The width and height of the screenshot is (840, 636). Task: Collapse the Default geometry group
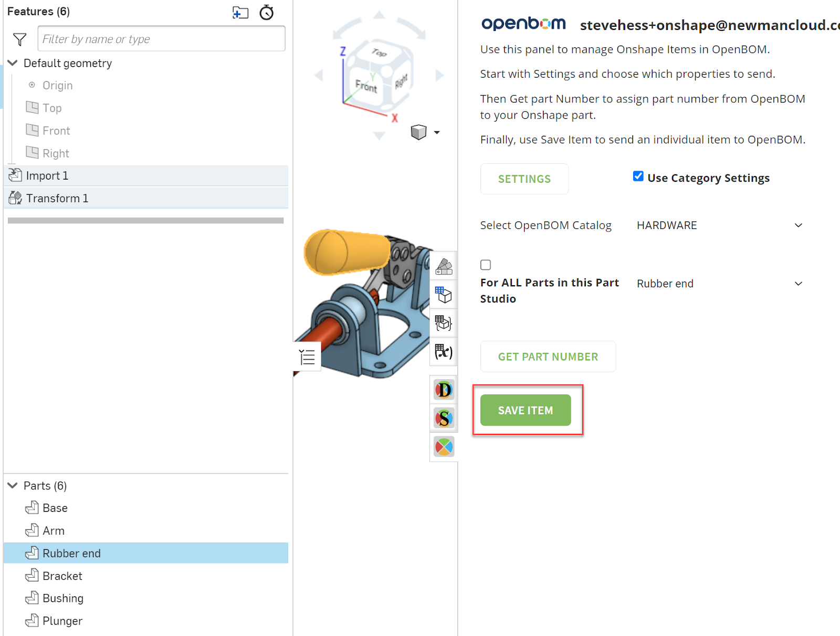pos(13,63)
